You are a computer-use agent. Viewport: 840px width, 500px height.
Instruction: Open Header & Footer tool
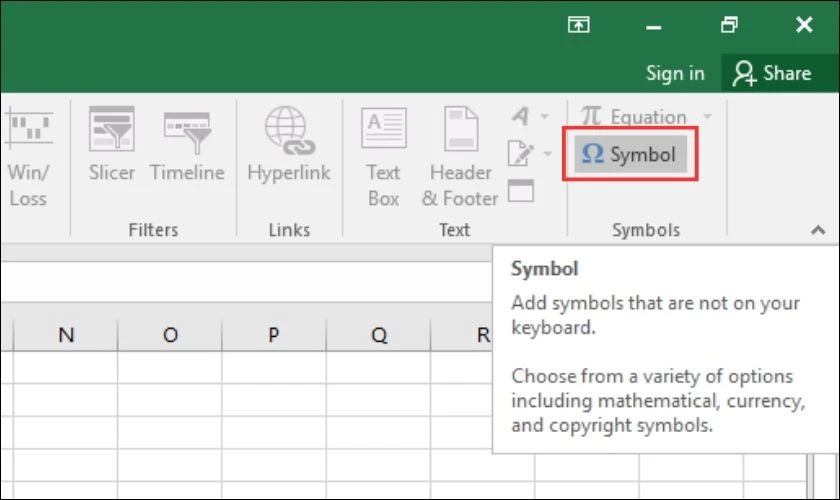point(460,157)
